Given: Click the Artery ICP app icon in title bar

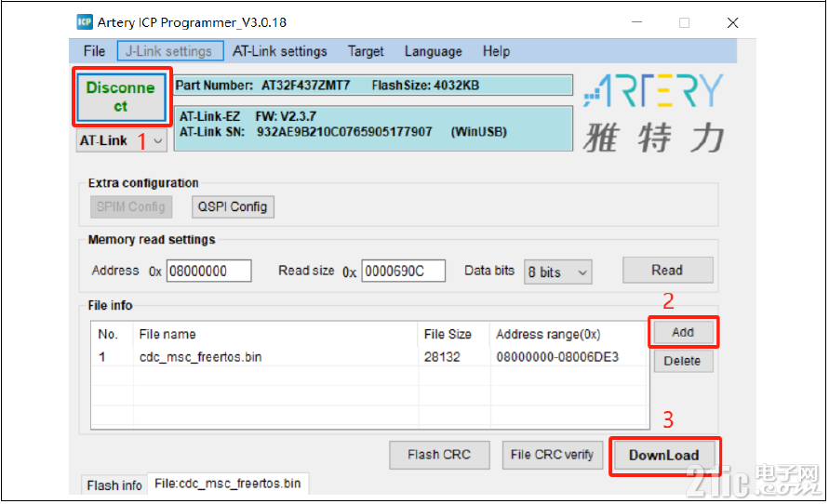Looking at the screenshot, I should 85,21.
